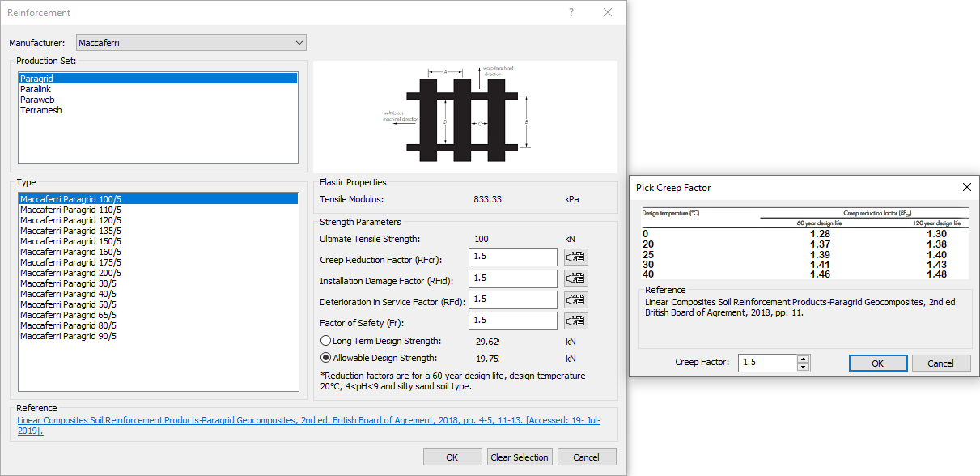Viewport: 980px width, 476px height.
Task: Increase Creep Factor with up arrow
Action: (803, 359)
